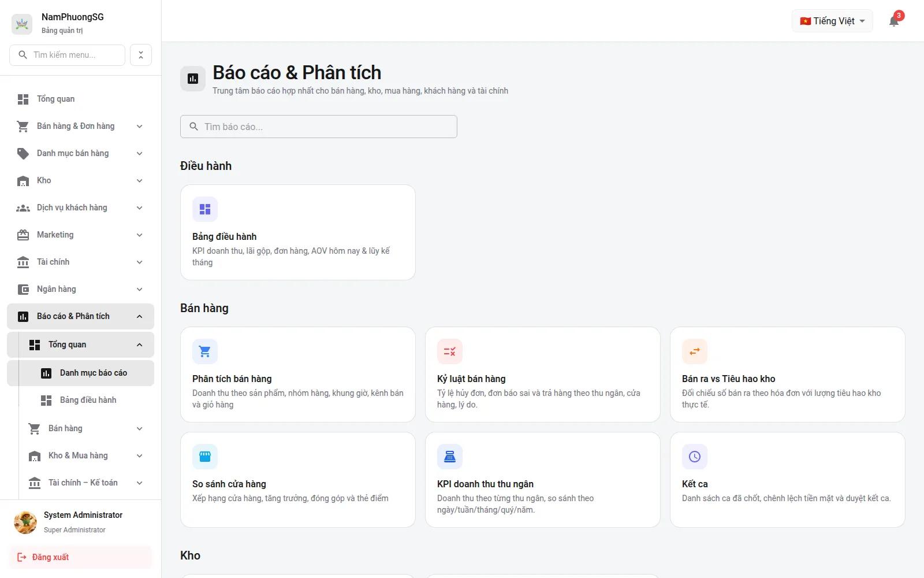
Task: Click the KPI doanh thu thu ngân icon
Action: 450,457
